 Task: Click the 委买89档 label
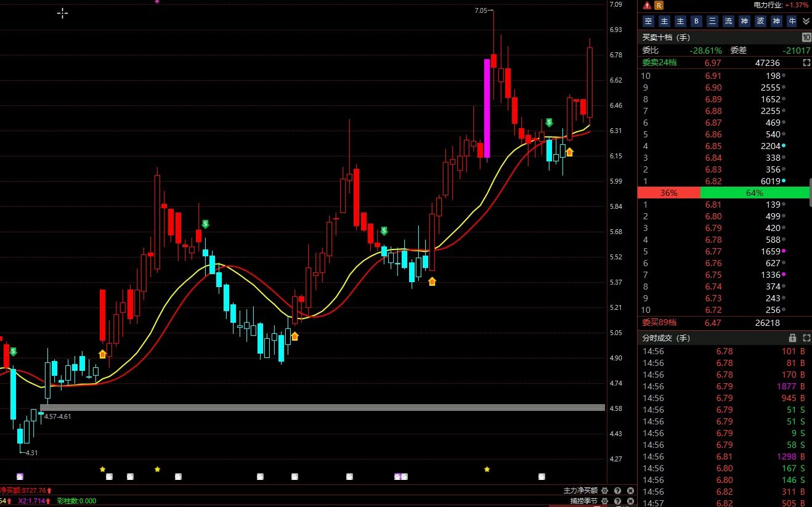click(659, 323)
